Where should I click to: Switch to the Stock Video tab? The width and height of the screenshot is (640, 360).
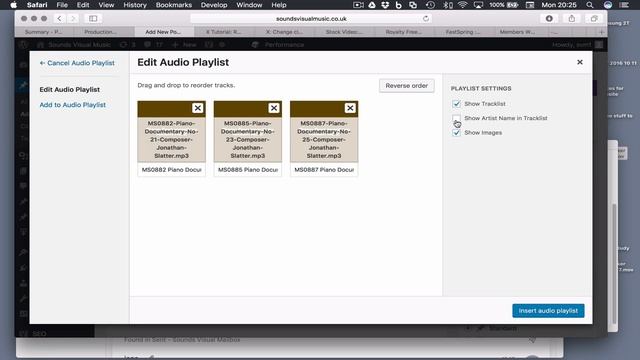pyautogui.click(x=344, y=32)
